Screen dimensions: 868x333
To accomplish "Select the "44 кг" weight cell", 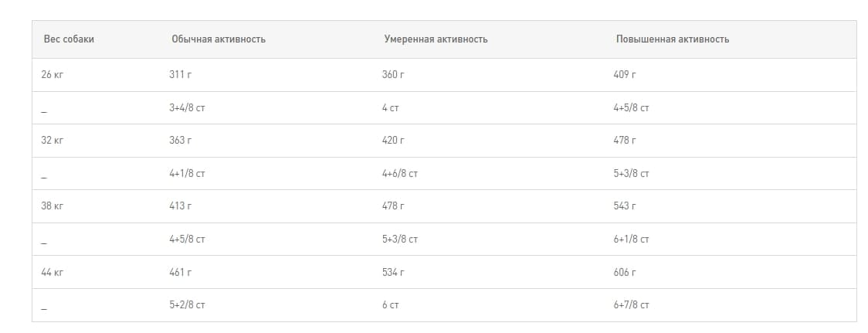I will click(x=52, y=272).
